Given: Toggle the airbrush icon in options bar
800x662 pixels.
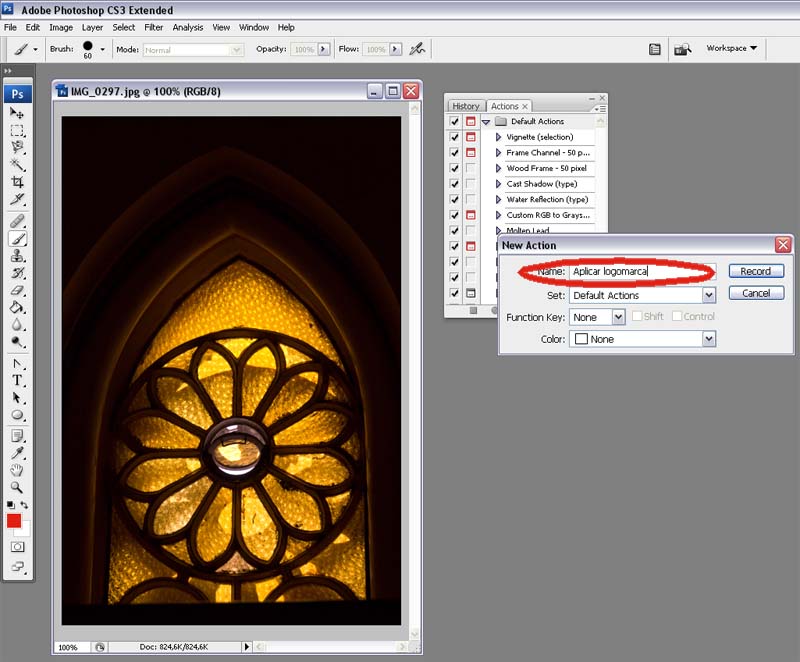Looking at the screenshot, I should point(417,48).
